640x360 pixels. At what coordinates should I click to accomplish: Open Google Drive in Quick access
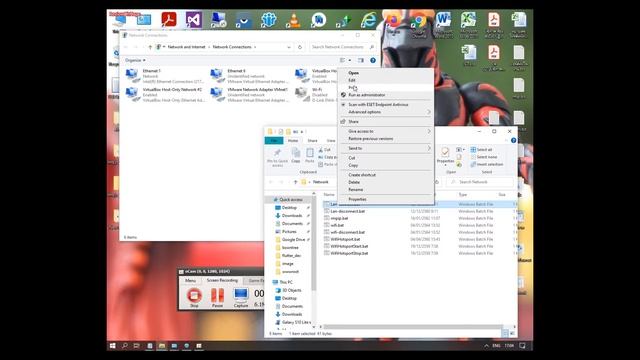click(x=293, y=240)
